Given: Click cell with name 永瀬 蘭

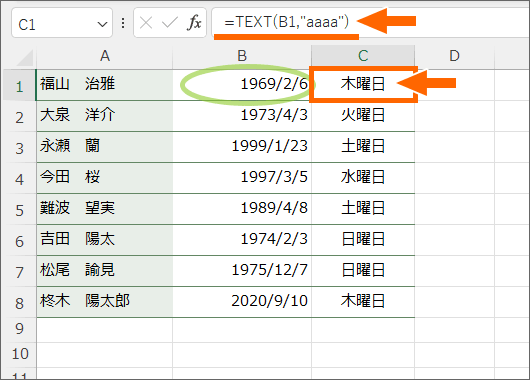Looking at the screenshot, I should tap(105, 147).
